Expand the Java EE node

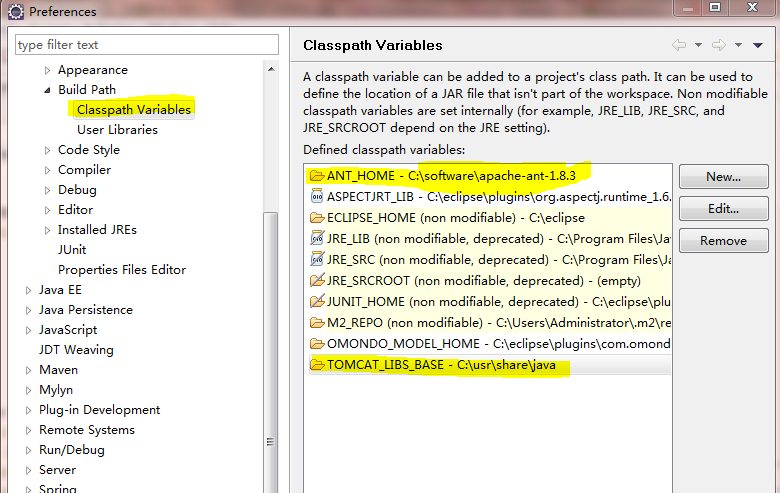click(28, 291)
